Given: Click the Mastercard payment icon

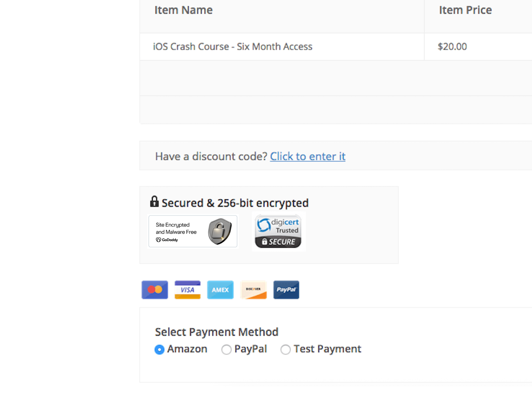Looking at the screenshot, I should click(154, 290).
